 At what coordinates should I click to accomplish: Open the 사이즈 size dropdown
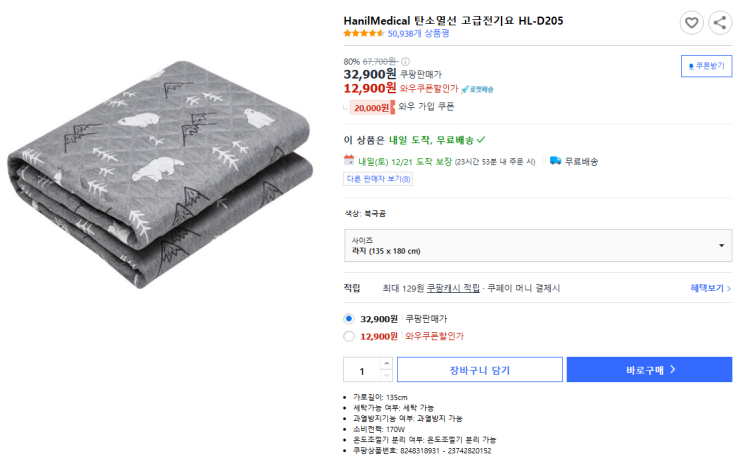pyautogui.click(x=538, y=245)
